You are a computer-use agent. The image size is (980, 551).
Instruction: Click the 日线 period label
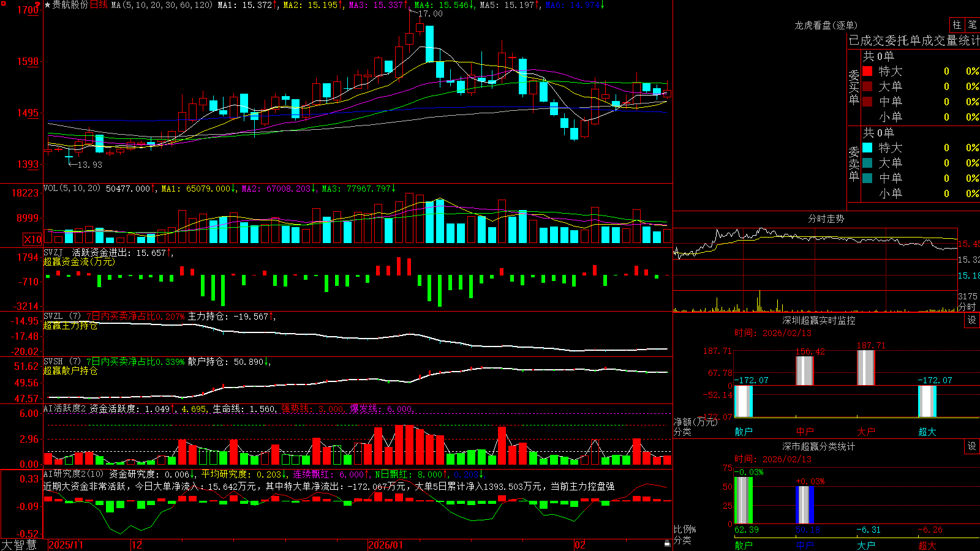click(x=99, y=5)
